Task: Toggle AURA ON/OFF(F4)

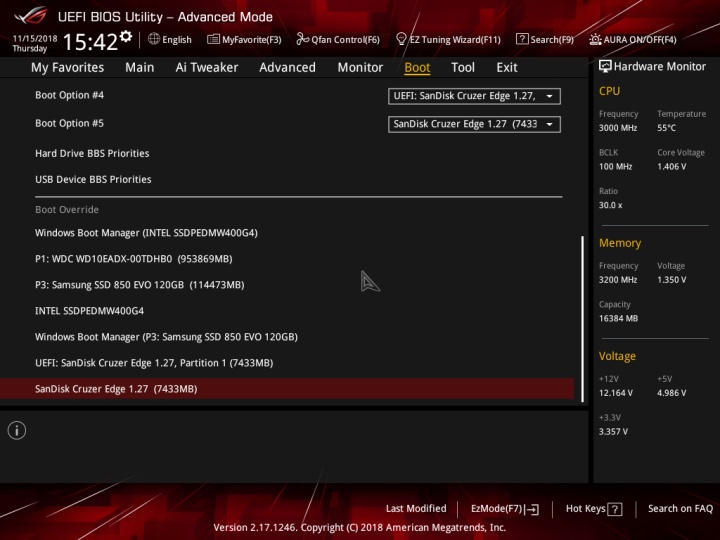Action: [x=640, y=39]
